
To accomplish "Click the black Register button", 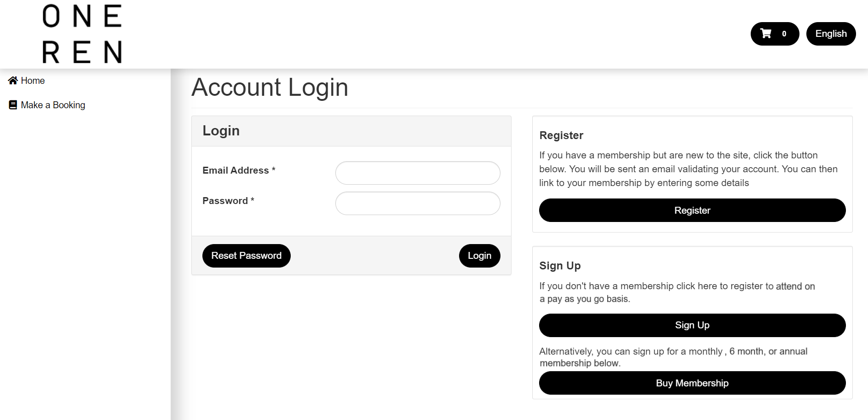I will [x=692, y=210].
